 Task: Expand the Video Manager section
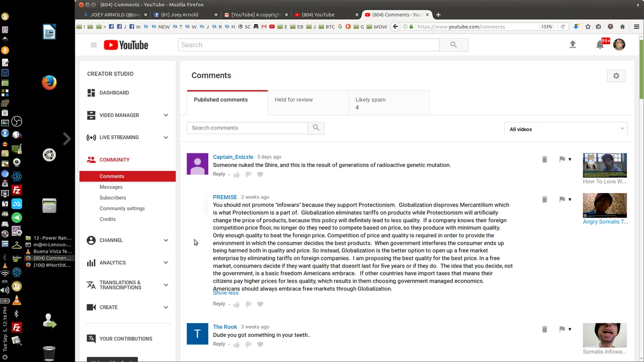pos(166,115)
